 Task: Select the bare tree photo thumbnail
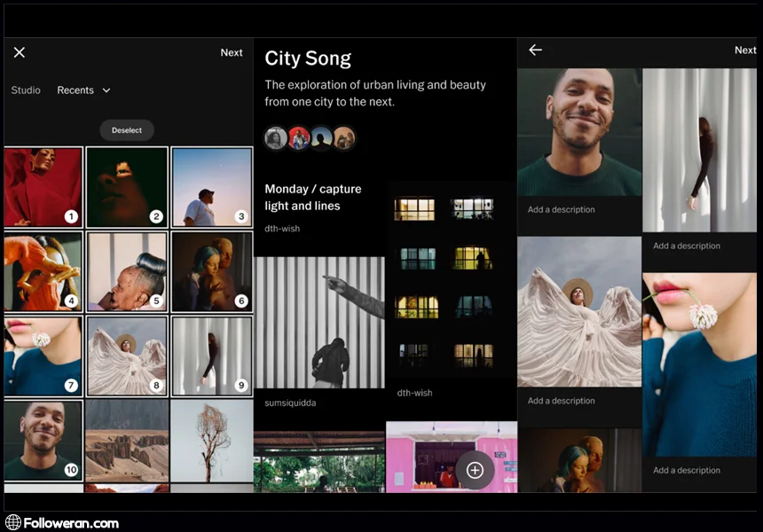point(212,441)
